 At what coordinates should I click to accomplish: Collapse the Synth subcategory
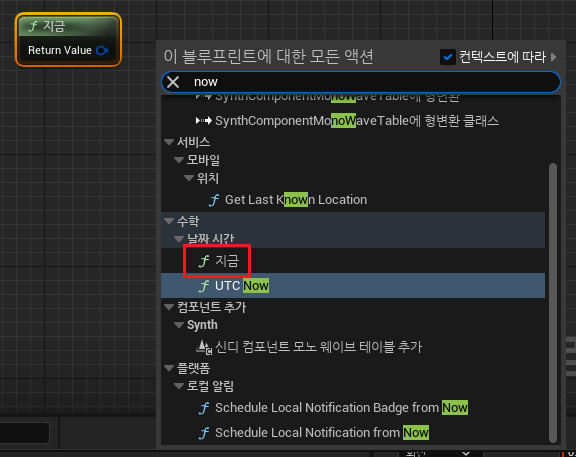(x=179, y=325)
